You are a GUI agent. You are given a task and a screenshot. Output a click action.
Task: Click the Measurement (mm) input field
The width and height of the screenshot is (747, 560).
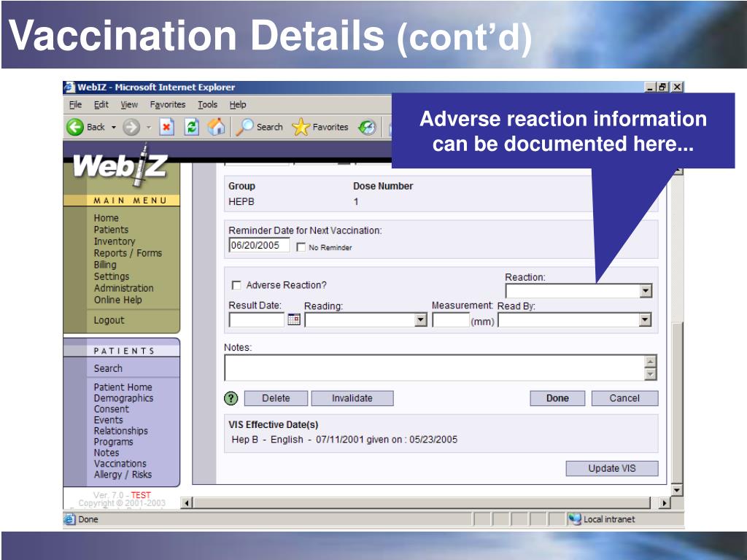click(451, 319)
